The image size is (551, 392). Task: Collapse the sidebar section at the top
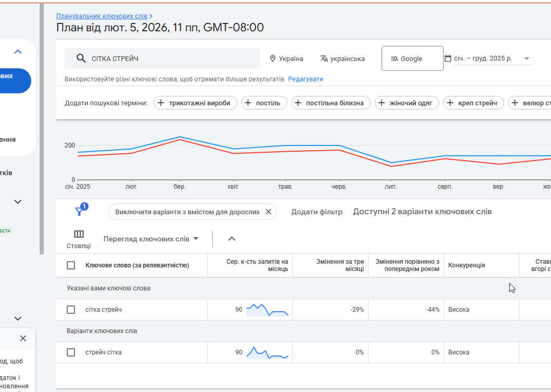tap(18, 52)
